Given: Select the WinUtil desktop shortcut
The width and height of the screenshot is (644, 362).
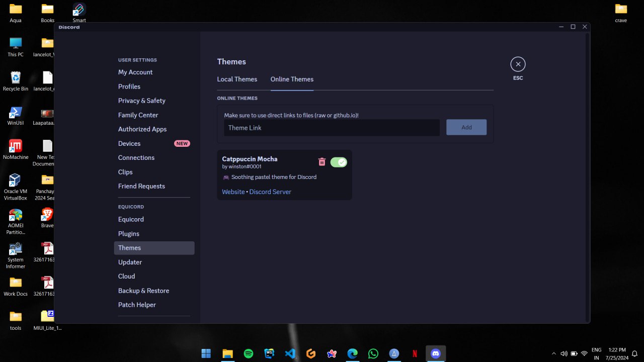Looking at the screenshot, I should point(16,116).
